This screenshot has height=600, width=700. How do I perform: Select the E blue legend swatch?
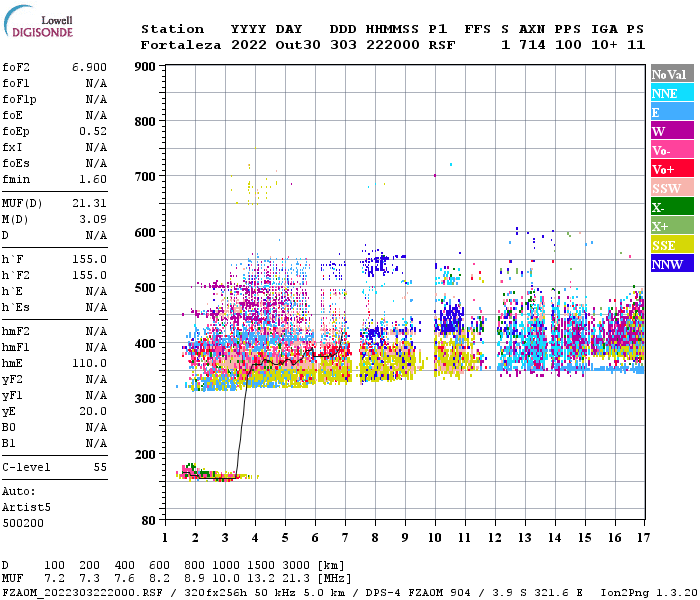tap(672, 112)
